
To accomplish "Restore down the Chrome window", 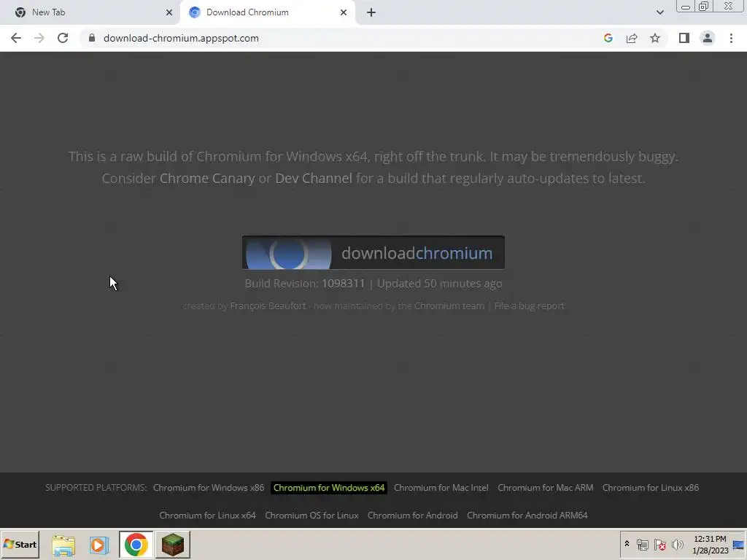I will click(703, 6).
